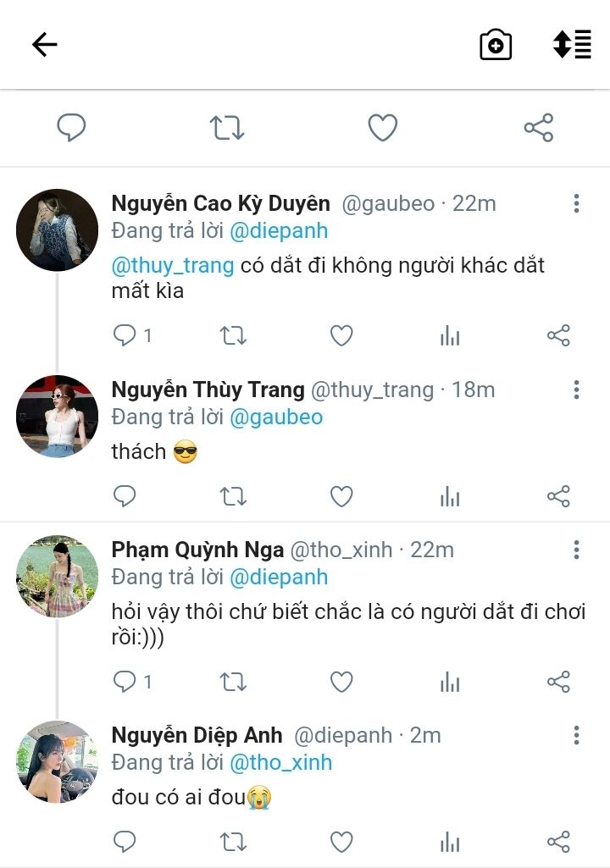Open more options on Nguyễn Cao Kỳ Duyên's reply

pyautogui.click(x=576, y=203)
